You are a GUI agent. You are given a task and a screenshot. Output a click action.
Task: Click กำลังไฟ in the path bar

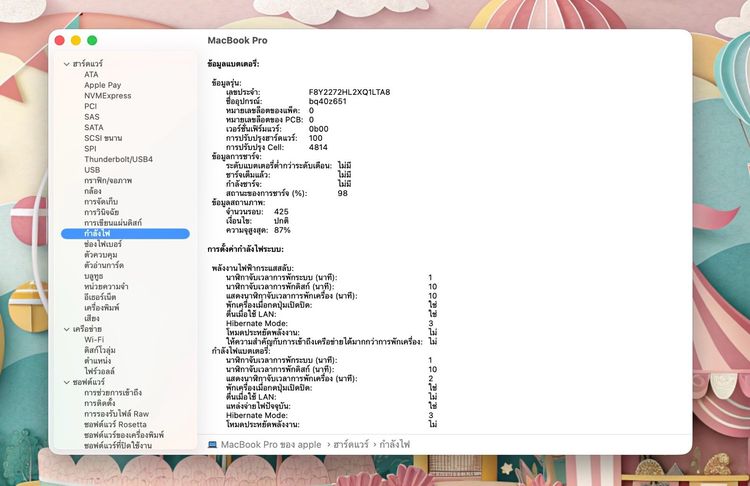[x=395, y=444]
